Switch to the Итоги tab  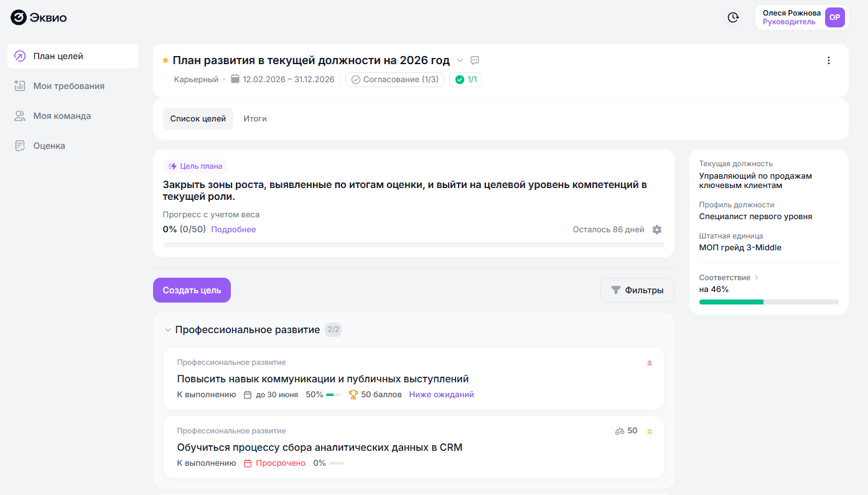255,118
